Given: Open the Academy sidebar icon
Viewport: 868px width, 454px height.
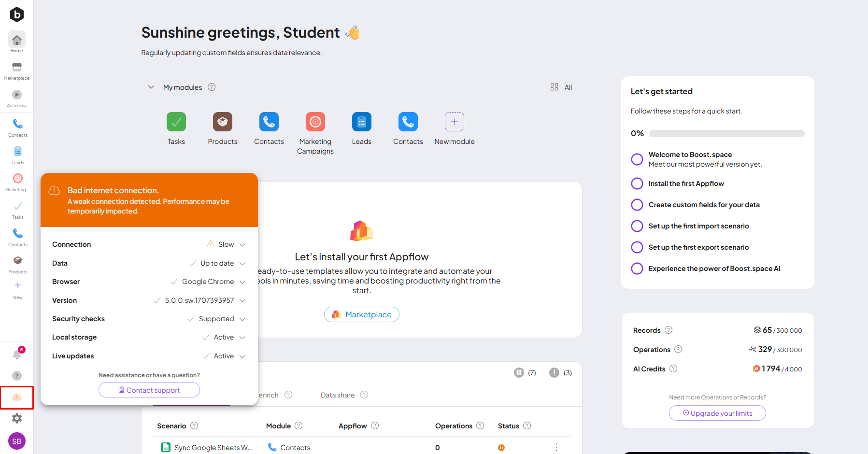Looking at the screenshot, I should (17, 95).
